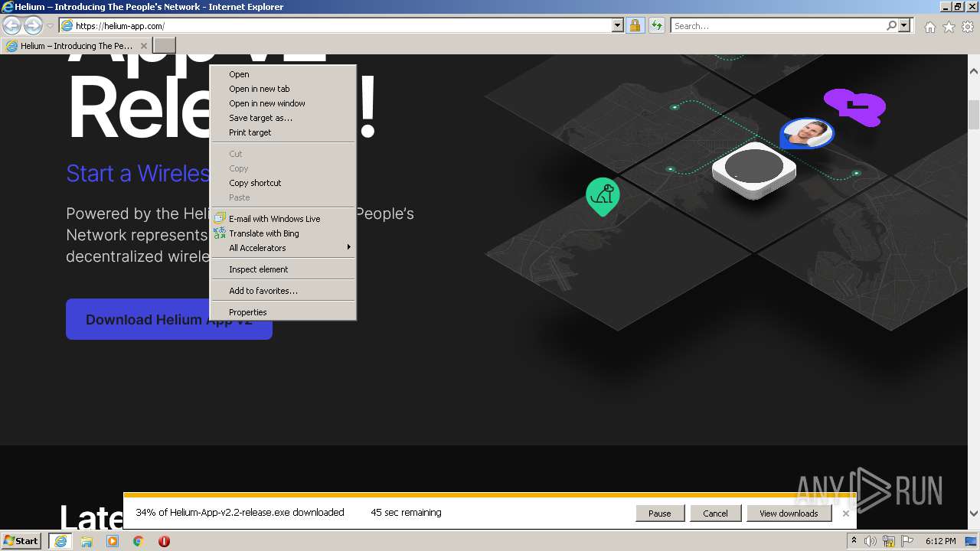This screenshot has height=551, width=980.
Task: Click the page vertical scrollbar thumb
Action: [974, 115]
